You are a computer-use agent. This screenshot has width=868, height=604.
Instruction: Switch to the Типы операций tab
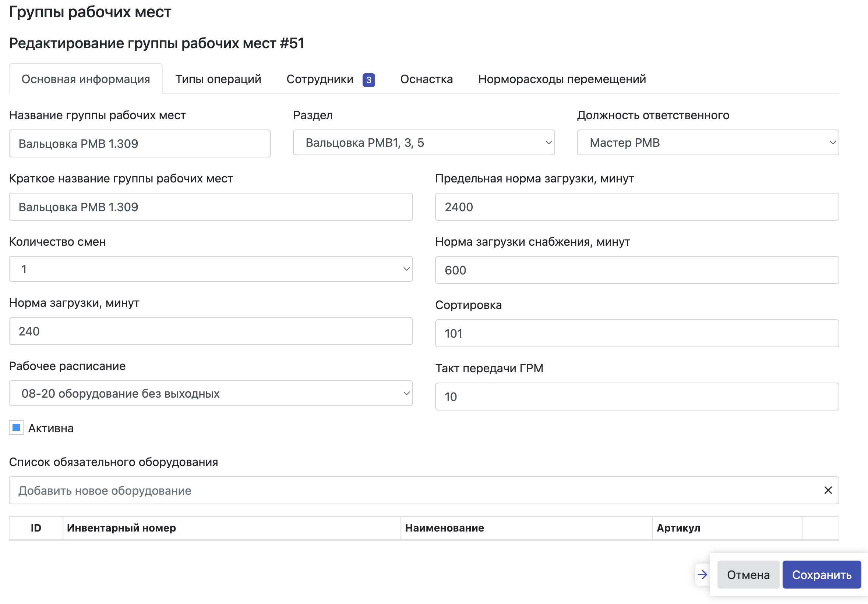218,79
